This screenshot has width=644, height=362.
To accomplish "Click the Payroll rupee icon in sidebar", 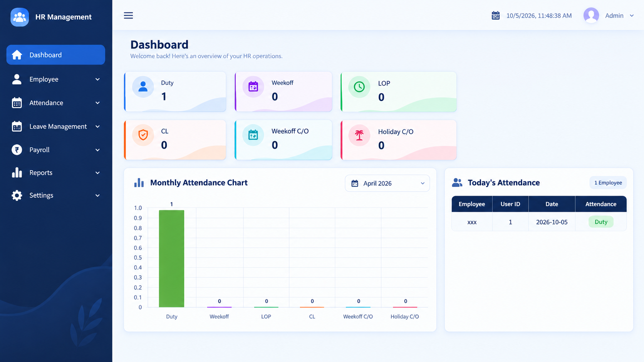I will click(17, 149).
